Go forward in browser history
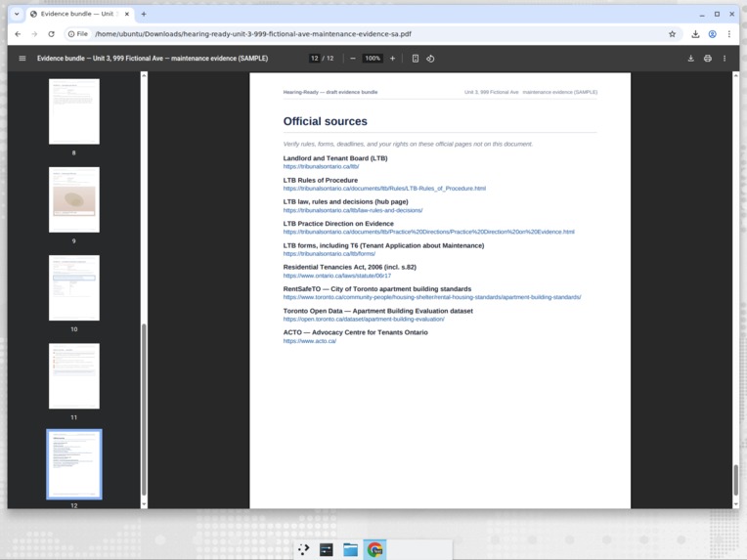This screenshot has width=747, height=560. (34, 34)
